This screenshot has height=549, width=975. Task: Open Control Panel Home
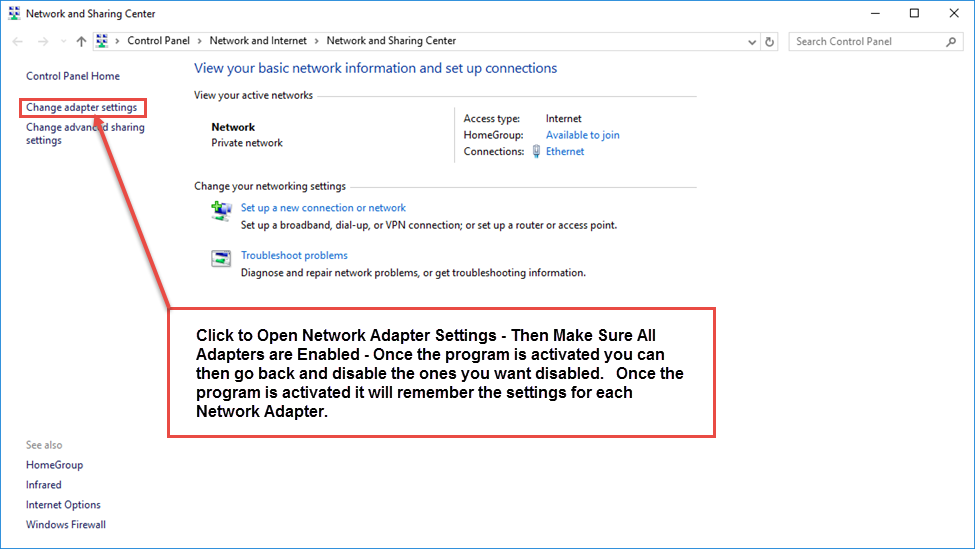(x=73, y=76)
